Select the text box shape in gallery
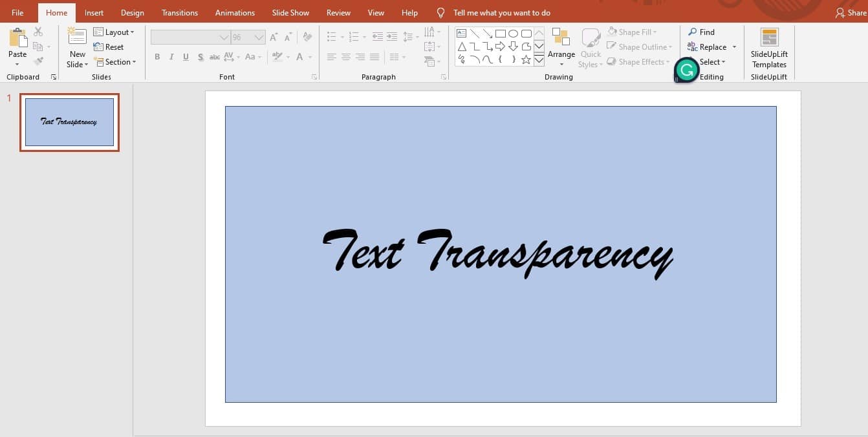Screen dimensions: 868x437 462,34
